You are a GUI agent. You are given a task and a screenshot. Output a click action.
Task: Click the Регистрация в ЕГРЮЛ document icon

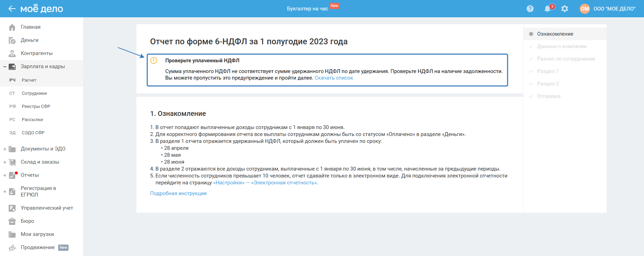coord(12,191)
